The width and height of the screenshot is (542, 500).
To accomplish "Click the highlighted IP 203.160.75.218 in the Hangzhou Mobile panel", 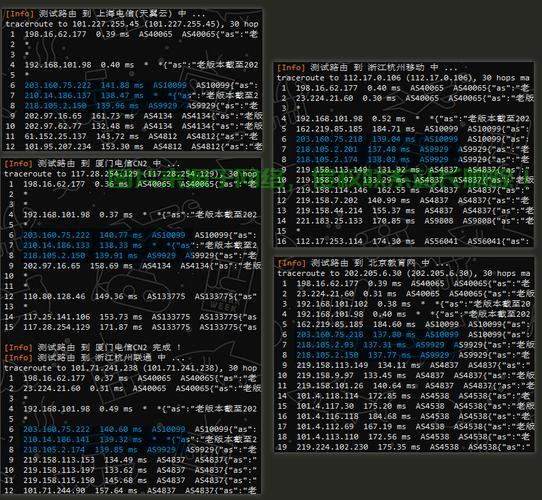I will [329, 139].
